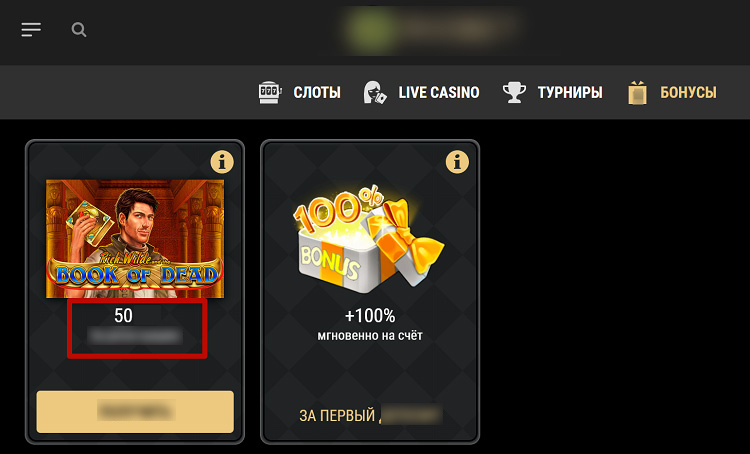750x454 pixels.
Task: Open the hamburger menu icon
Action: pyautogui.click(x=31, y=30)
